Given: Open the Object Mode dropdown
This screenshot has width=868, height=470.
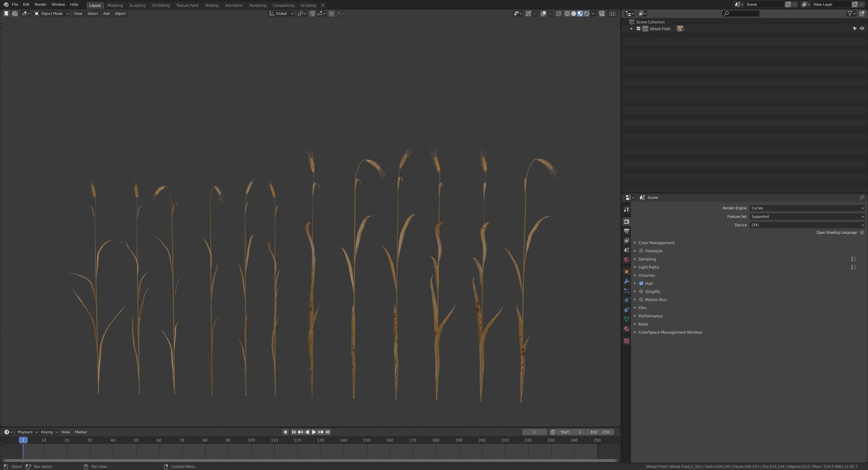Looking at the screenshot, I should [52, 14].
